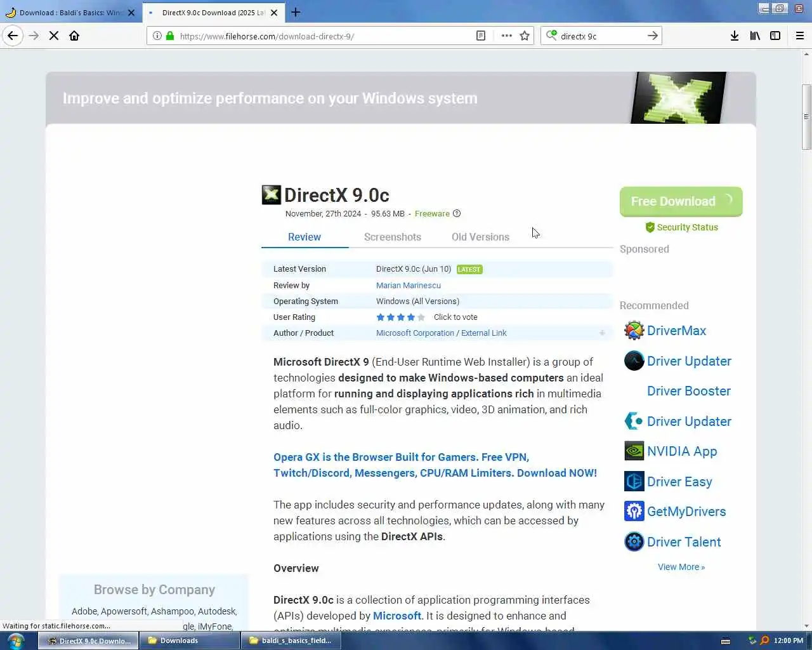Image resolution: width=812 pixels, height=650 pixels.
Task: Click the 'Click to vote' text
Action: (455, 317)
